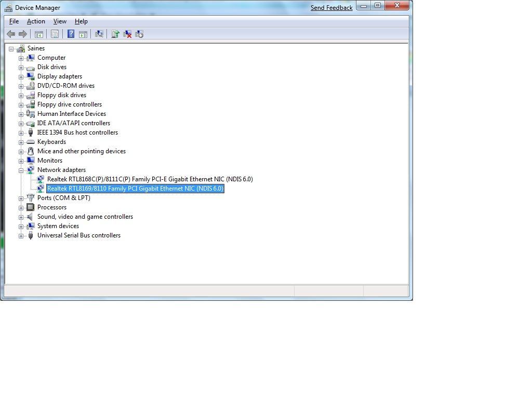The width and height of the screenshot is (532, 399).
Task: Click the blue Help question mark icon
Action: click(71, 34)
